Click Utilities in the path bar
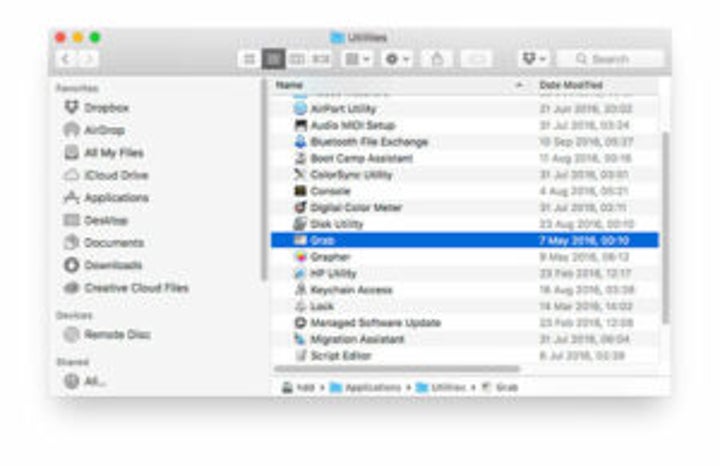Viewport: 720px width, 466px height. click(x=441, y=387)
